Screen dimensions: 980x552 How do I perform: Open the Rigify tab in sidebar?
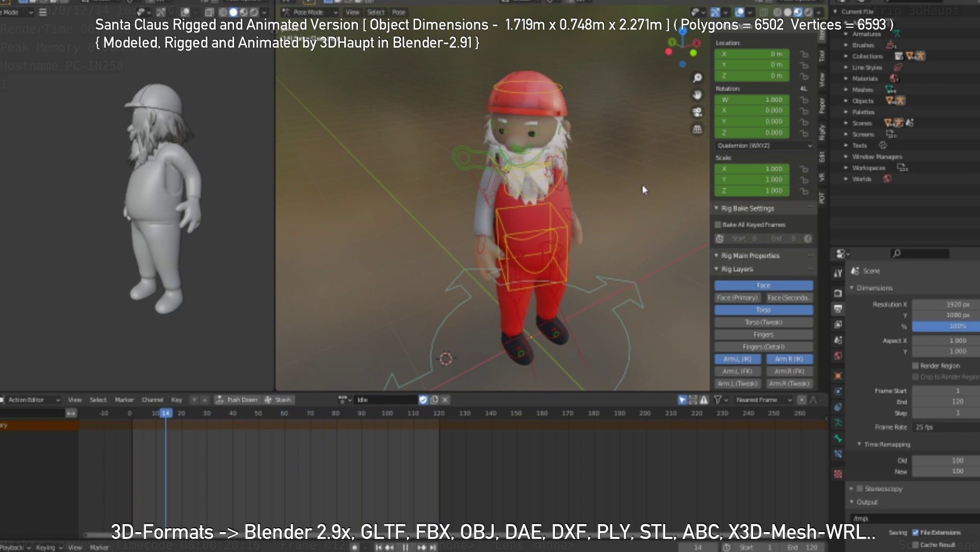(x=822, y=132)
